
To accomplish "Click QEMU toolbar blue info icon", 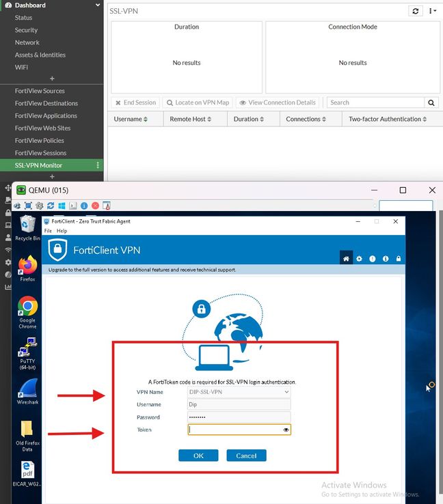I will (x=84, y=206).
